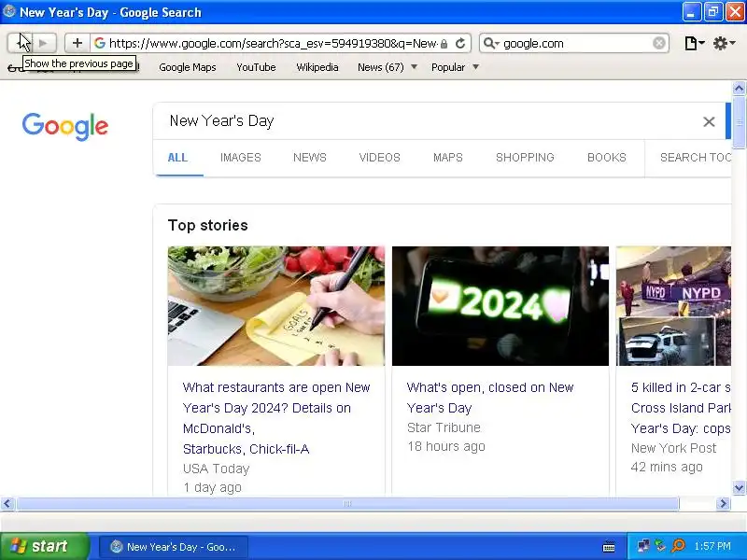Screen dimensions: 747x560
Task: Click the network computers tray icon
Action: tap(644, 546)
